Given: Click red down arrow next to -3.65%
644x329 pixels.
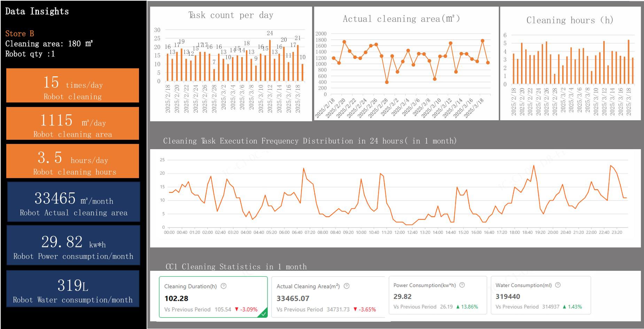Looking at the screenshot, I should (355, 309).
